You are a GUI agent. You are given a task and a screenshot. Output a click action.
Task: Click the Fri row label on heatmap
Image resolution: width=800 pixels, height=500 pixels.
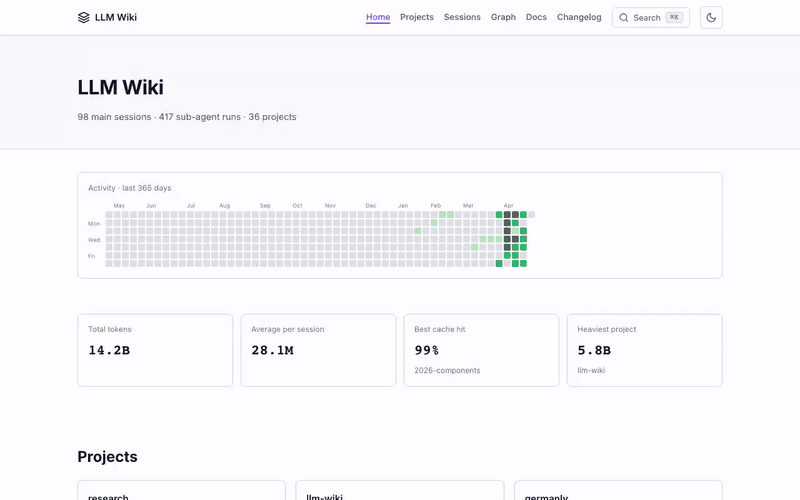91,256
